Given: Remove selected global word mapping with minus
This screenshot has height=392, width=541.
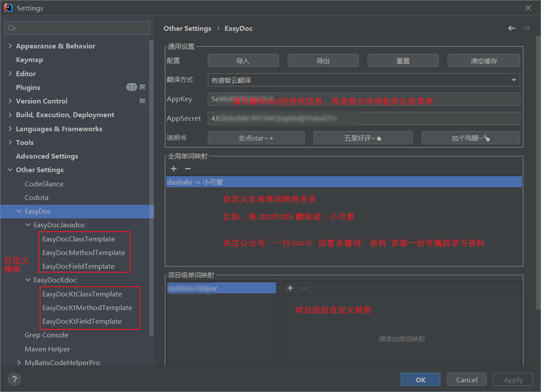Looking at the screenshot, I should click(x=188, y=169).
